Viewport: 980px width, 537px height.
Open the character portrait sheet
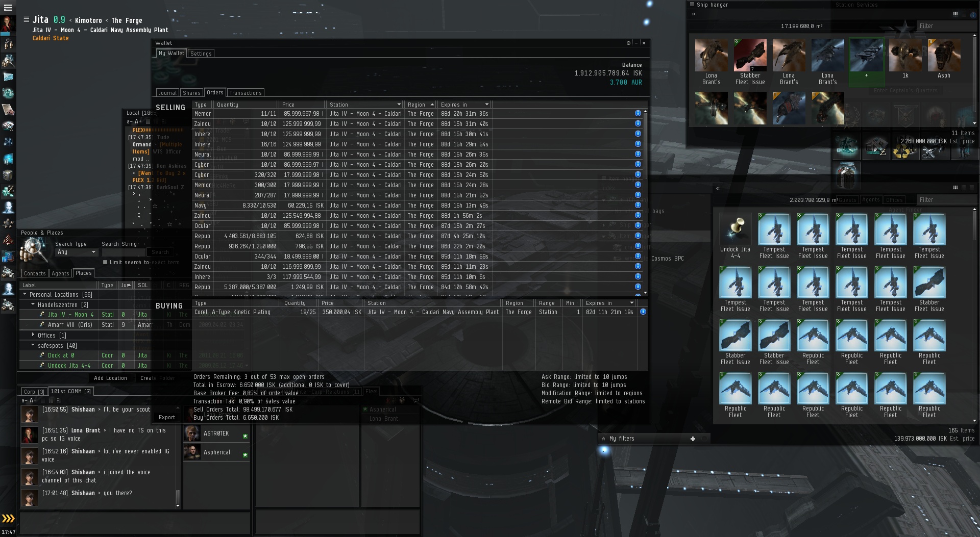pos(8,24)
